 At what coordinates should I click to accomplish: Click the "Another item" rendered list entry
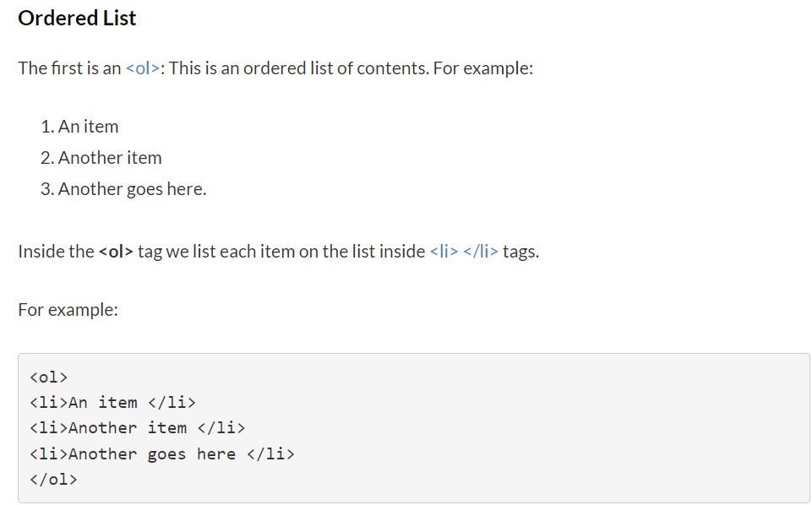pyautogui.click(x=110, y=158)
